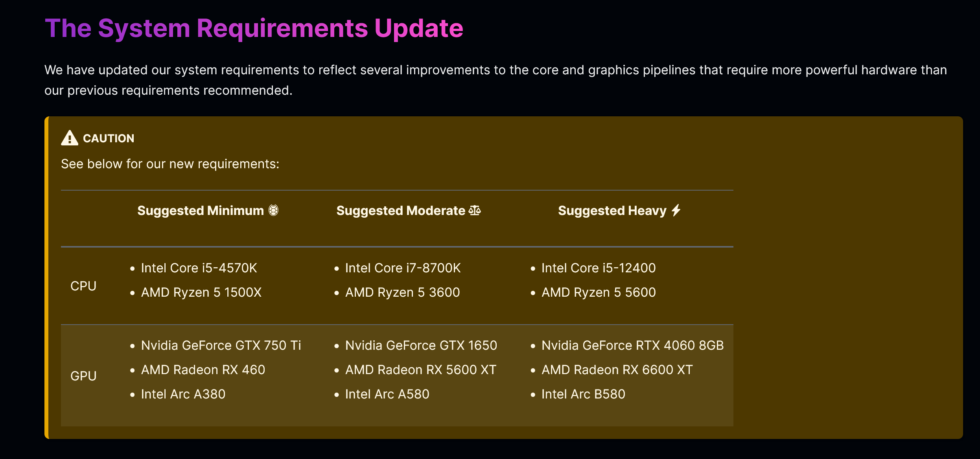
Task: Click the turtle icon beside Suggested Minimum
Action: click(x=274, y=211)
